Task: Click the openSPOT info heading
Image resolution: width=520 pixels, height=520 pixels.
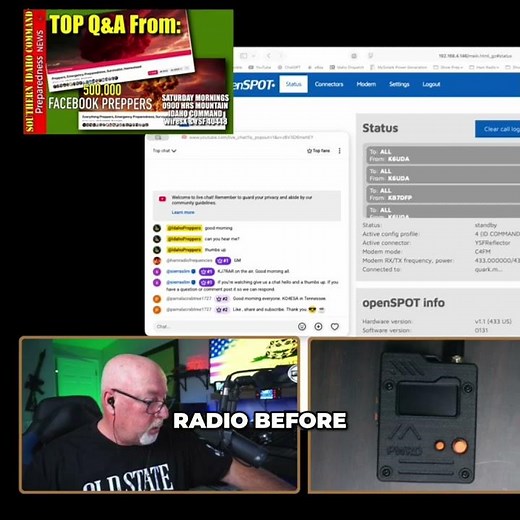Action: coord(403,303)
